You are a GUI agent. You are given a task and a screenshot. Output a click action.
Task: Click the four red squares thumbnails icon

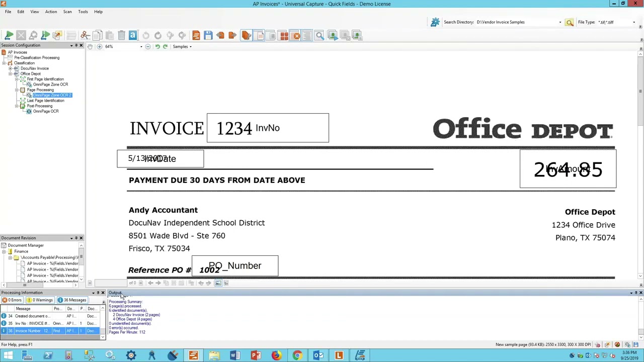point(284,35)
